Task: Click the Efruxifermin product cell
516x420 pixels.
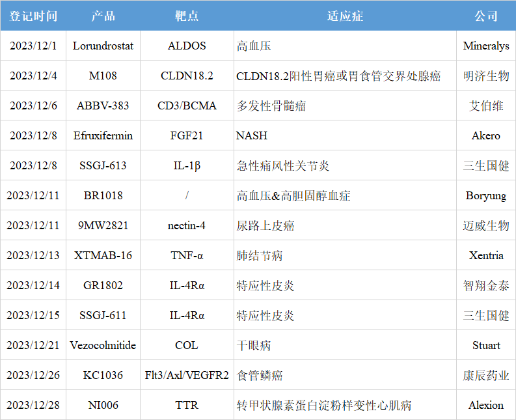Action: tap(103, 135)
